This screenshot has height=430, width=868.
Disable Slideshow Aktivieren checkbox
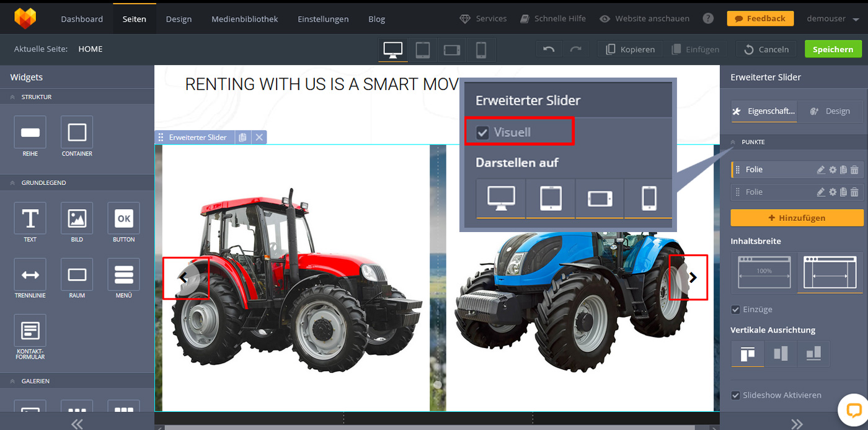click(736, 395)
